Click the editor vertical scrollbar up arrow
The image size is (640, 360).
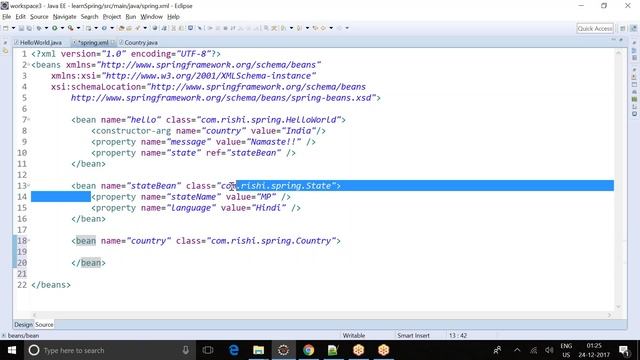point(619,53)
